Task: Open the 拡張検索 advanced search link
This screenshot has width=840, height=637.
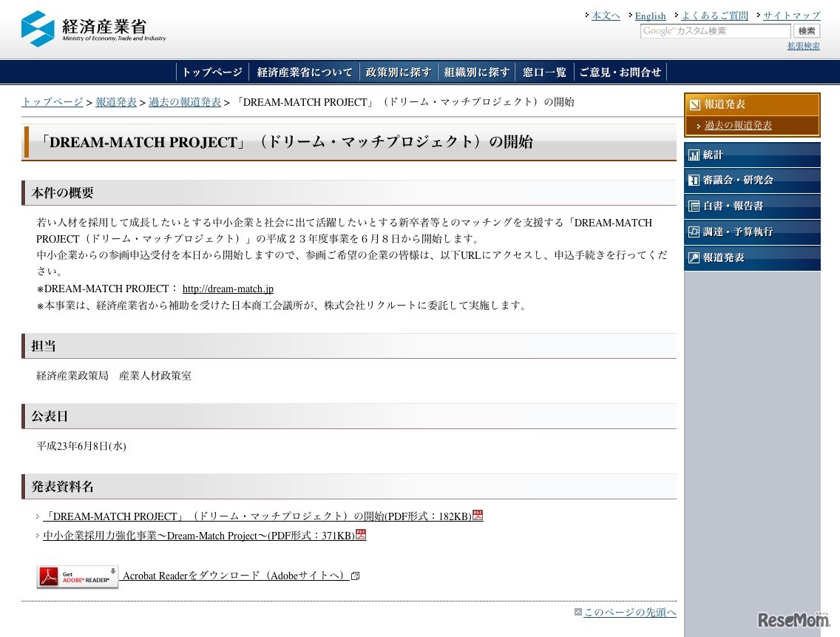Action: point(803,46)
